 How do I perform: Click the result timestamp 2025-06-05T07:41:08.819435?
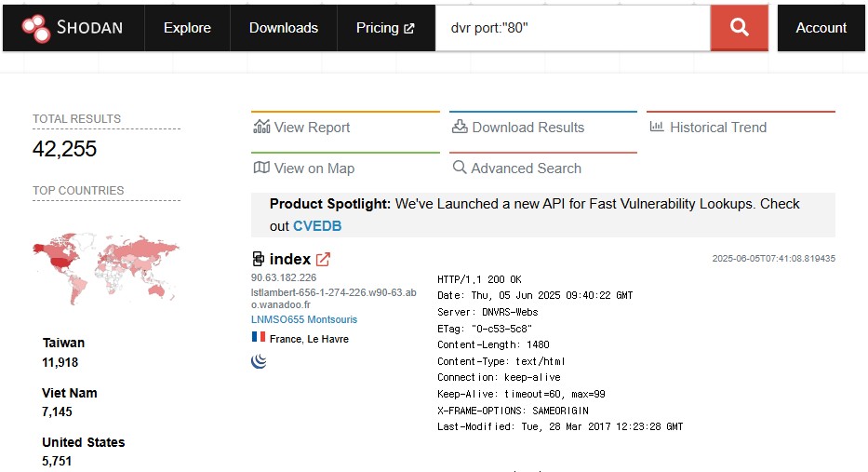click(773, 259)
